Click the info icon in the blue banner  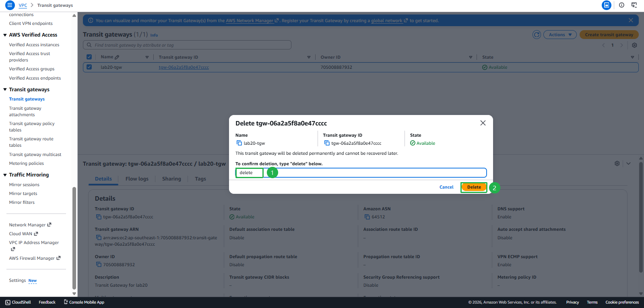pos(91,21)
